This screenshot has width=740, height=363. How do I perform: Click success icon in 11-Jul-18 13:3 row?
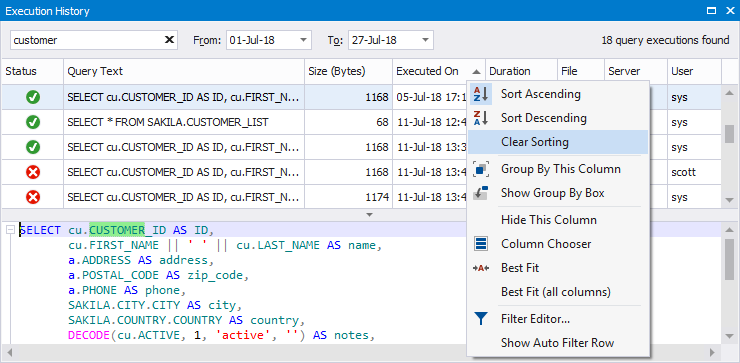(x=33, y=147)
